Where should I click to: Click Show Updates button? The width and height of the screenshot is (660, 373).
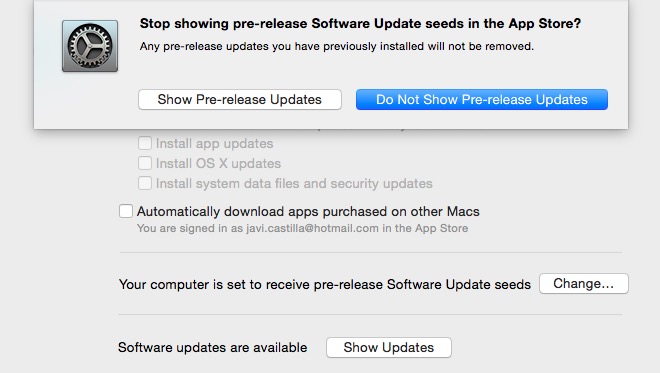pos(389,347)
